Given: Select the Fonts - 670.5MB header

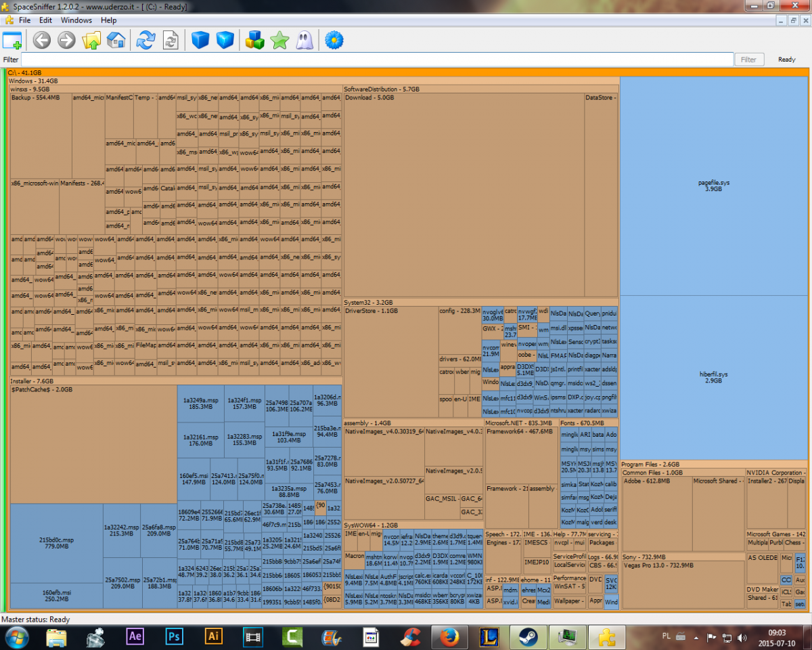Looking at the screenshot, I should click(x=589, y=422).
